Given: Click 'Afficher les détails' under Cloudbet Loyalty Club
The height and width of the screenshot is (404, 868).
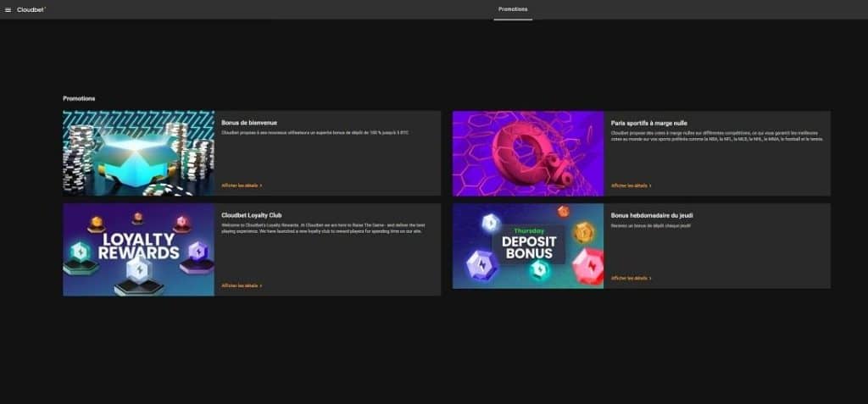Looking at the screenshot, I should (242, 285).
